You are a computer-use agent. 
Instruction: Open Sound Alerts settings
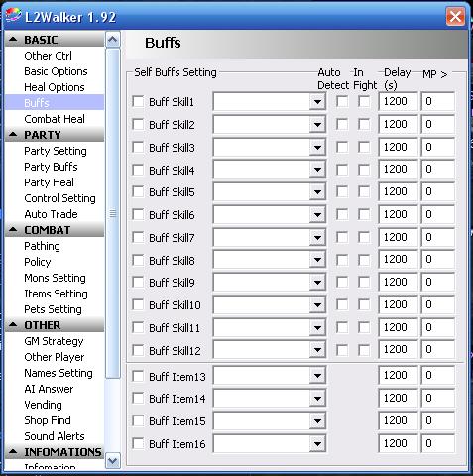[55, 436]
